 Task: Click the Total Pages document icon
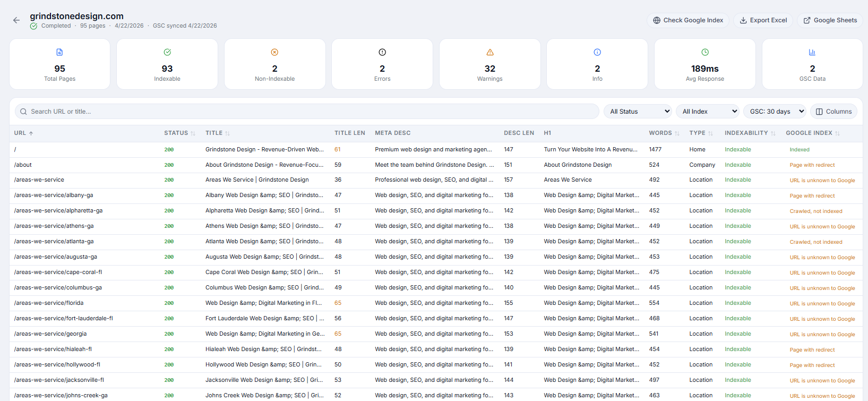(59, 52)
